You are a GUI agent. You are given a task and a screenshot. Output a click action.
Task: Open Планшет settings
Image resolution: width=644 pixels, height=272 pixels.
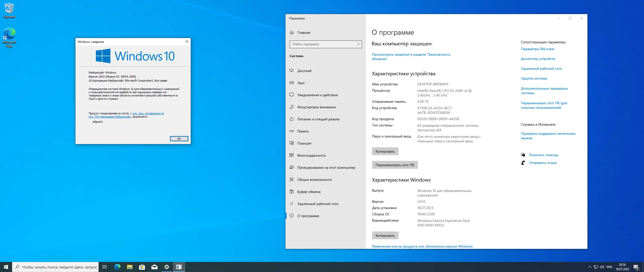tap(304, 143)
